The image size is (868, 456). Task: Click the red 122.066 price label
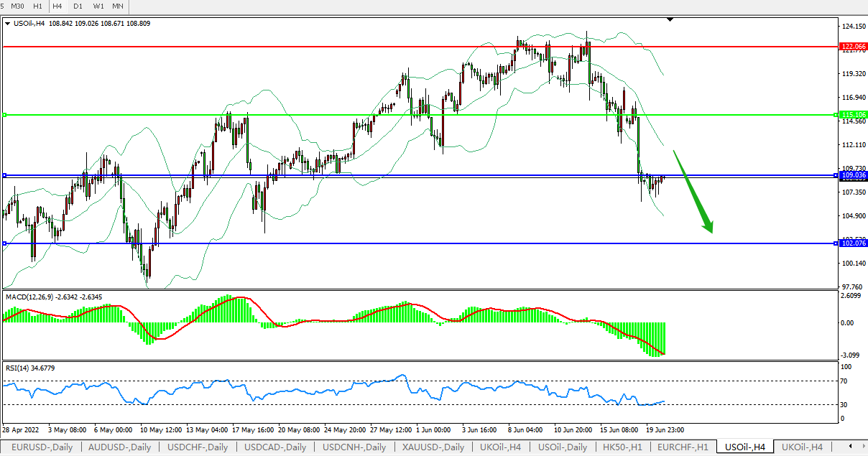tap(853, 46)
